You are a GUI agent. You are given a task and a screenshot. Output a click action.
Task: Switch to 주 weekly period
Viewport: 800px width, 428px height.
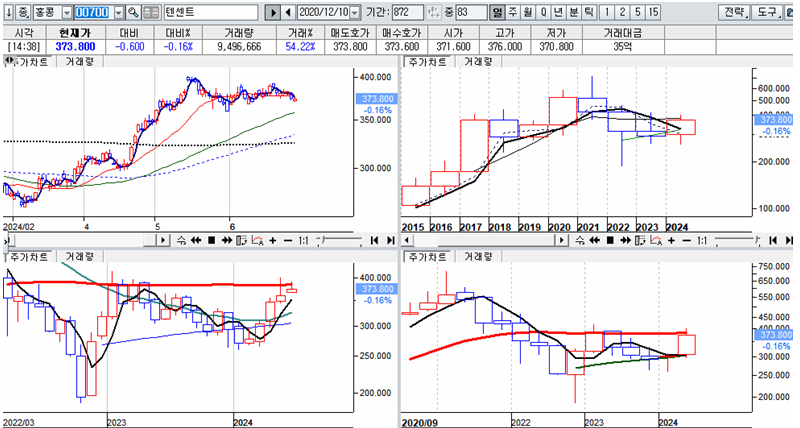coord(513,12)
